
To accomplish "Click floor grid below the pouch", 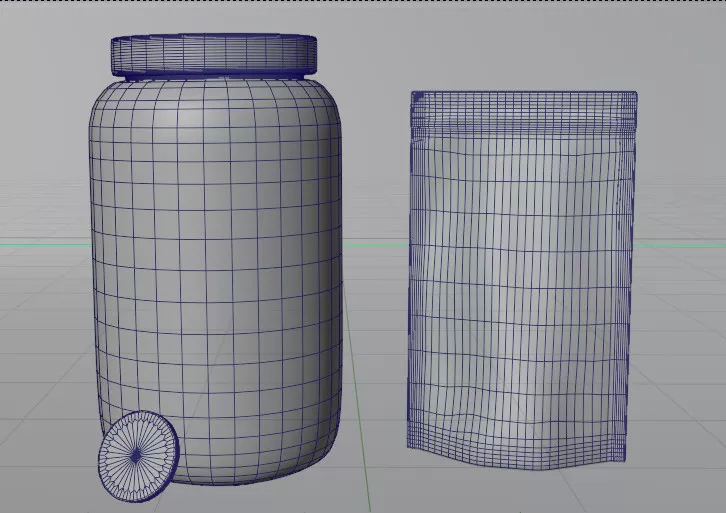I will (x=520, y=490).
